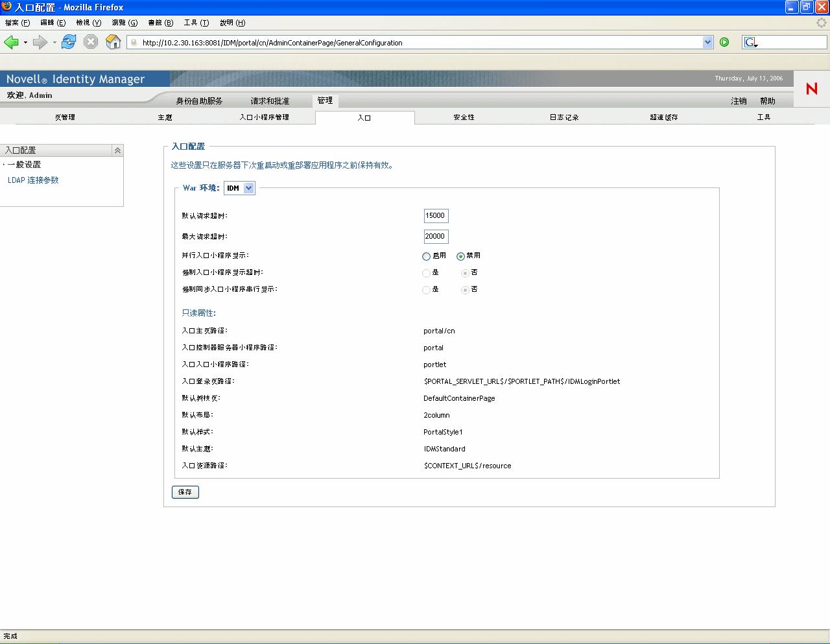Click the page icon in the address bar
The image size is (830, 644).
134,42
